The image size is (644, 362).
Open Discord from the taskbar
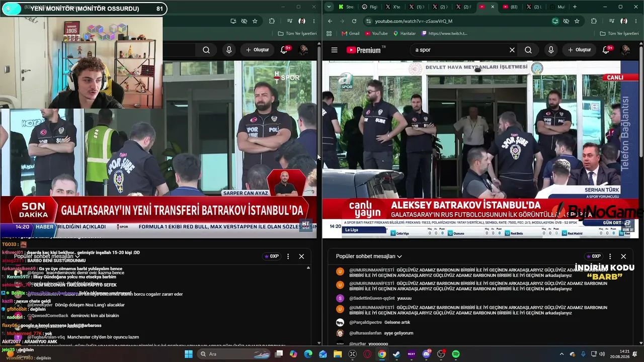(x=426, y=354)
